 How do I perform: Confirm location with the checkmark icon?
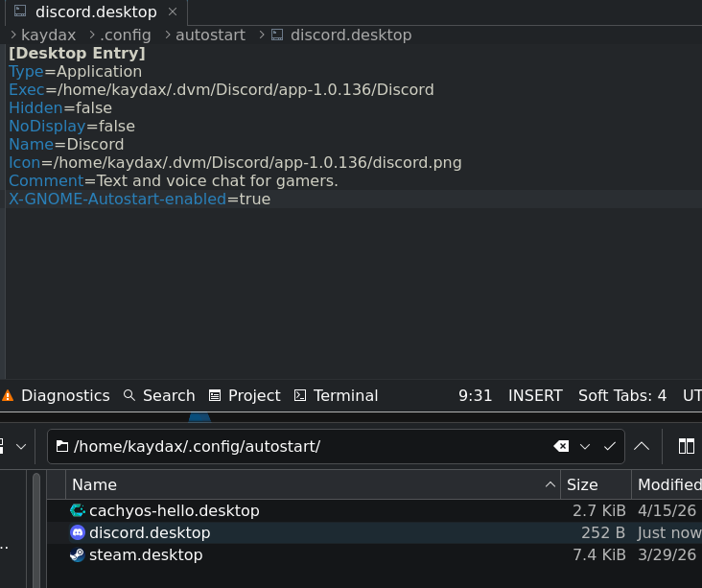coord(609,446)
